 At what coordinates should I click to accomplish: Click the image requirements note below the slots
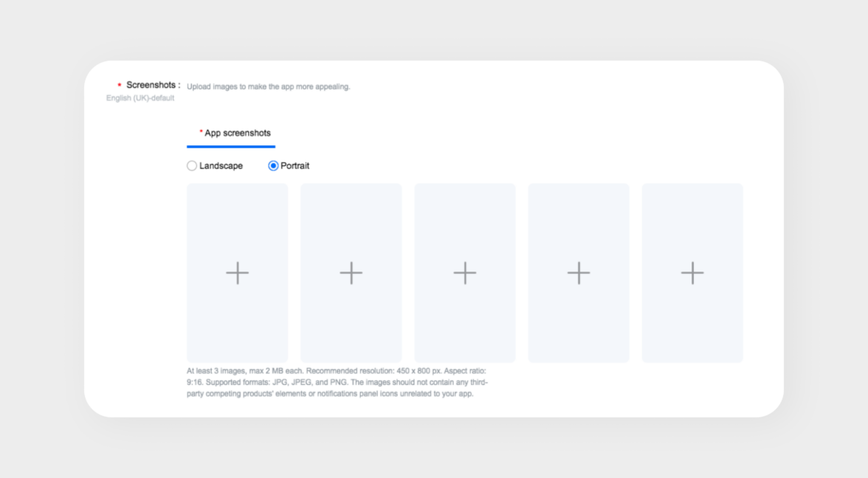click(x=337, y=382)
